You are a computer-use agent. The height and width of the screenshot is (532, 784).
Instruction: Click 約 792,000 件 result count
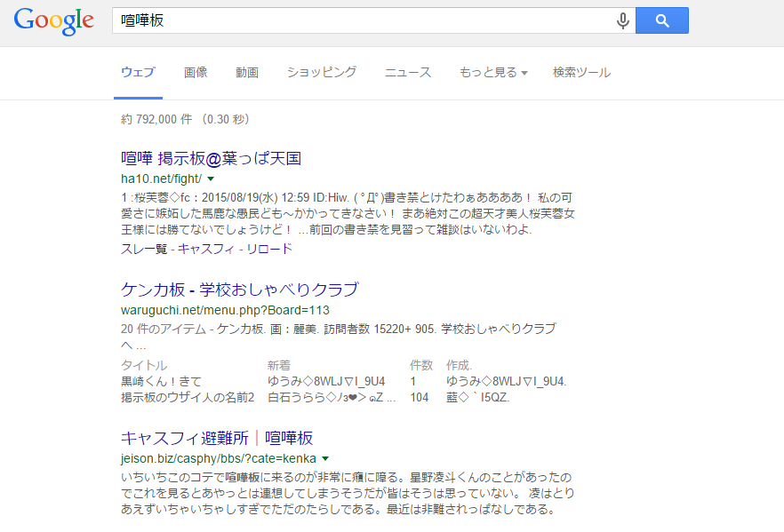(x=156, y=119)
